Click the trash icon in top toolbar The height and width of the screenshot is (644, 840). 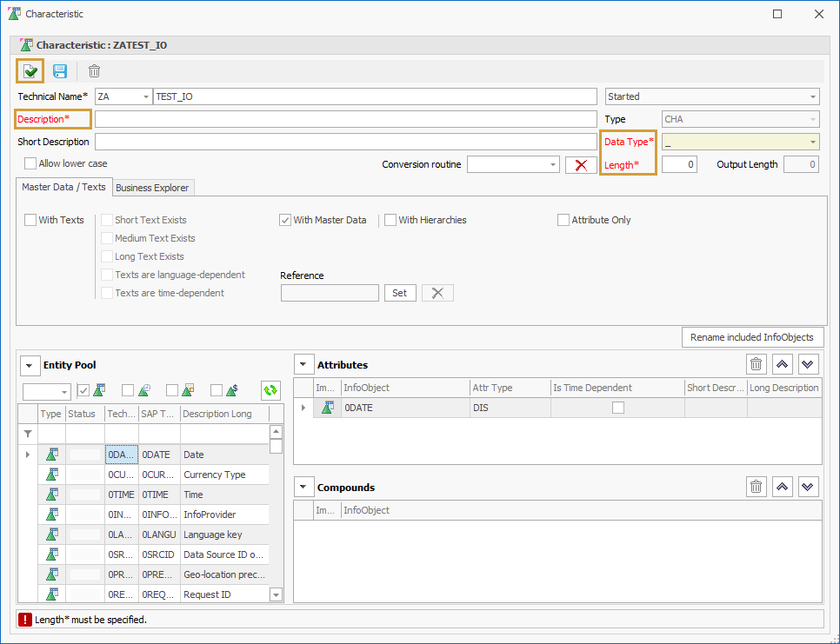pyautogui.click(x=94, y=71)
